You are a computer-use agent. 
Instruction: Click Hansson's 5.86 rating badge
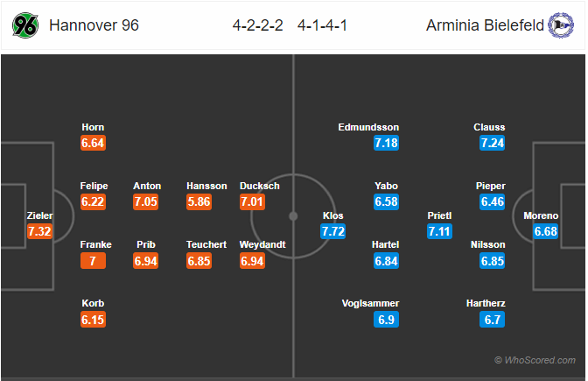199,202
